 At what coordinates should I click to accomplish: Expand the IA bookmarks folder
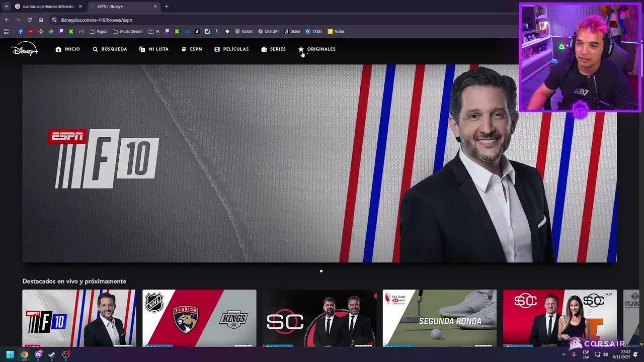(154, 31)
